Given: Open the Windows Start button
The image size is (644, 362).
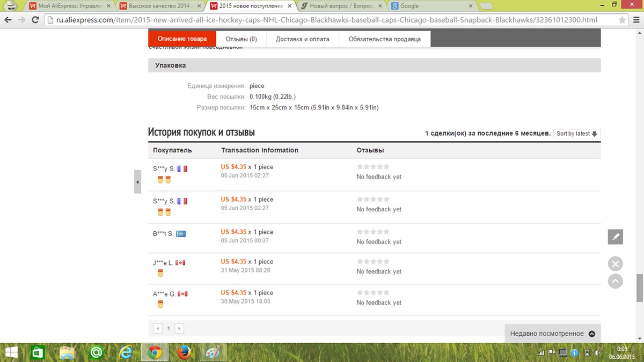Looking at the screenshot, I should (x=12, y=352).
